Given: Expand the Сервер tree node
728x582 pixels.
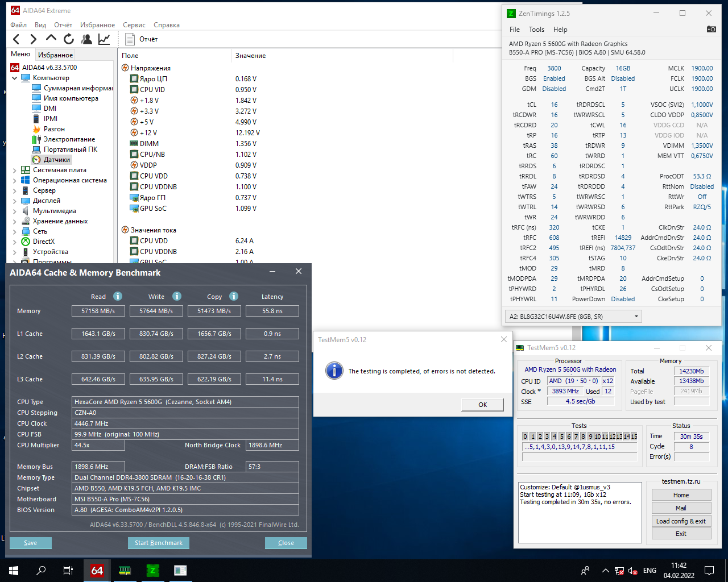Looking at the screenshot, I should [14, 190].
